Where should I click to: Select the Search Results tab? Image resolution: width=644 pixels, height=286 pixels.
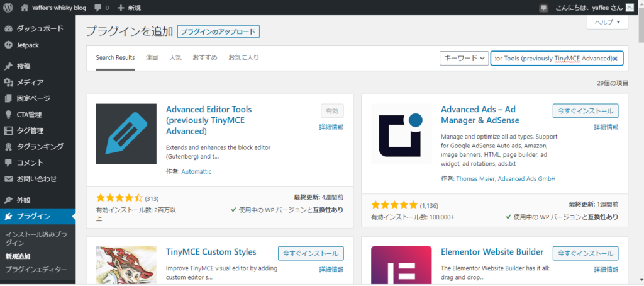click(x=116, y=57)
